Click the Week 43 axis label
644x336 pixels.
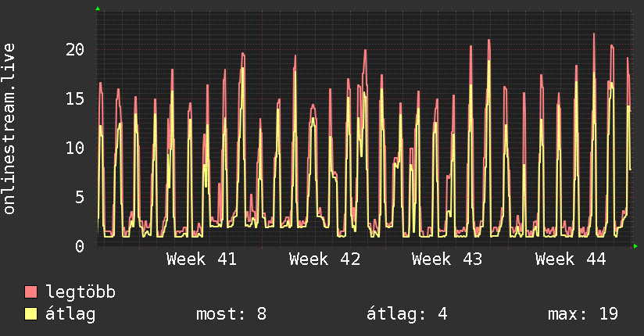click(x=447, y=259)
